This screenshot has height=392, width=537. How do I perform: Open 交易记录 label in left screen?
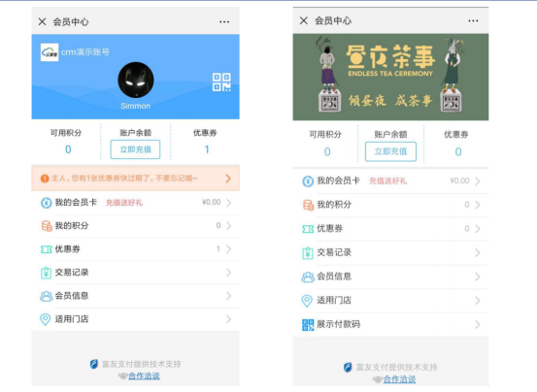point(72,273)
